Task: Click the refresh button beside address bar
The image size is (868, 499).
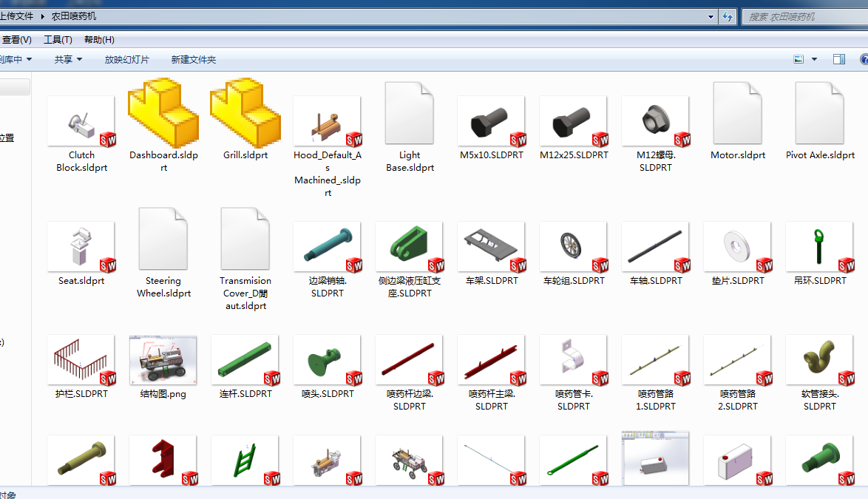Action: pyautogui.click(x=728, y=16)
